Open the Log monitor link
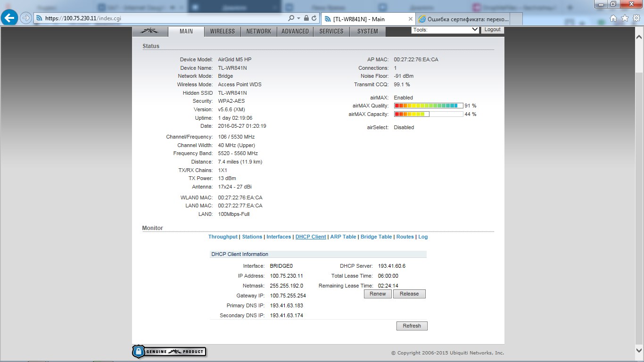 423,237
